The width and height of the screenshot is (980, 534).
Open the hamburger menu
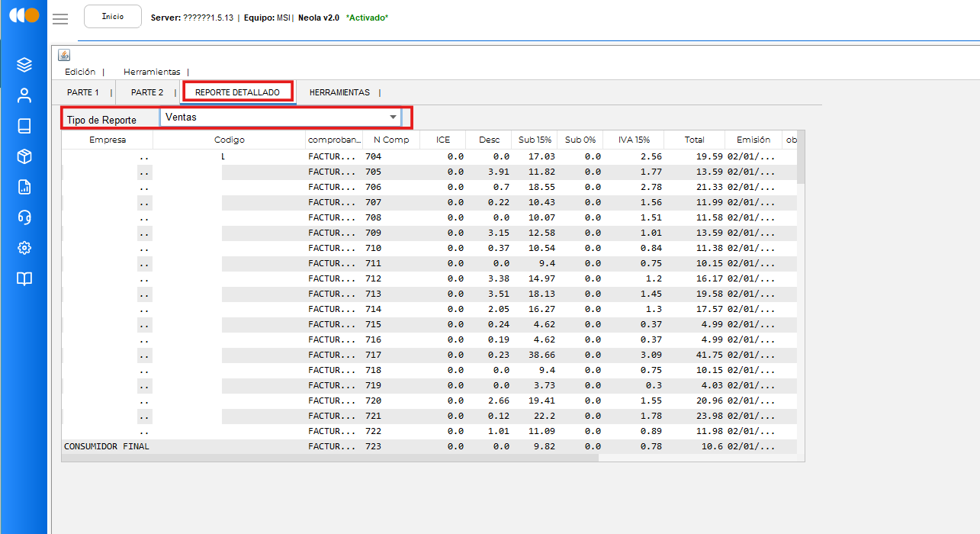pos(60,19)
